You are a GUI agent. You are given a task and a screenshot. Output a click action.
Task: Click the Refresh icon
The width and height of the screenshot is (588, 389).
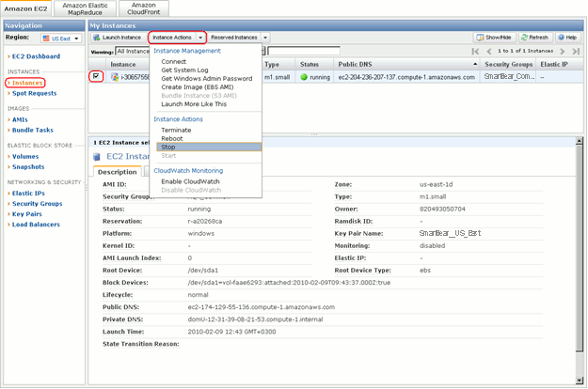coord(524,38)
